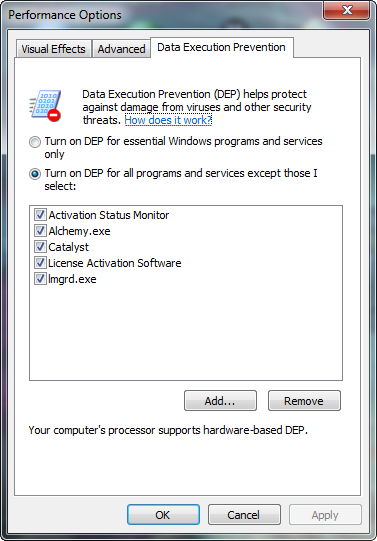Close the Performance Options dialog
The image size is (377, 541).
click(347, 10)
